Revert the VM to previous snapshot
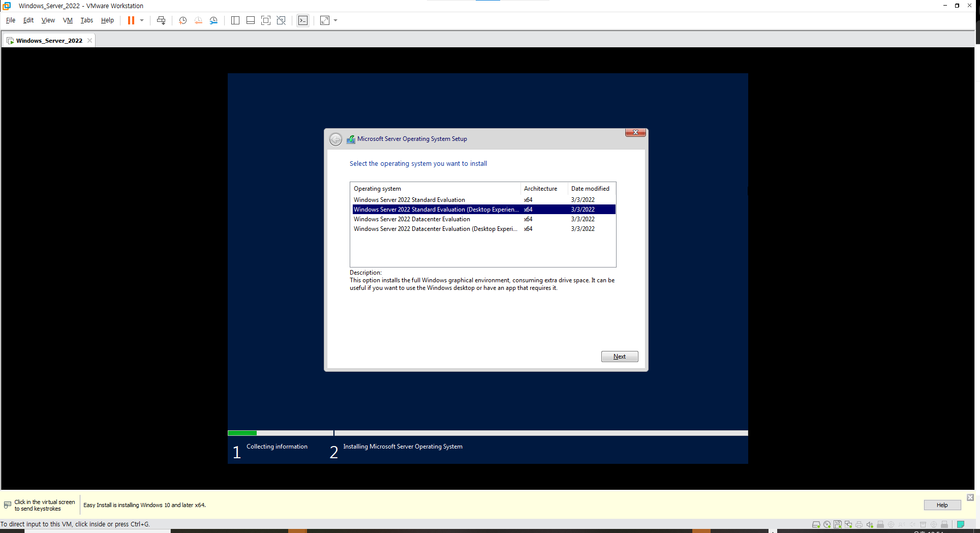The width and height of the screenshot is (980, 533). tap(198, 20)
